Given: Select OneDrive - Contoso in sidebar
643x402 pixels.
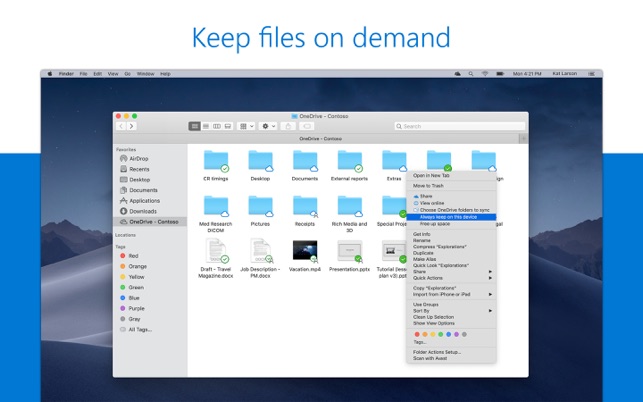Looking at the screenshot, I should tap(150, 222).
